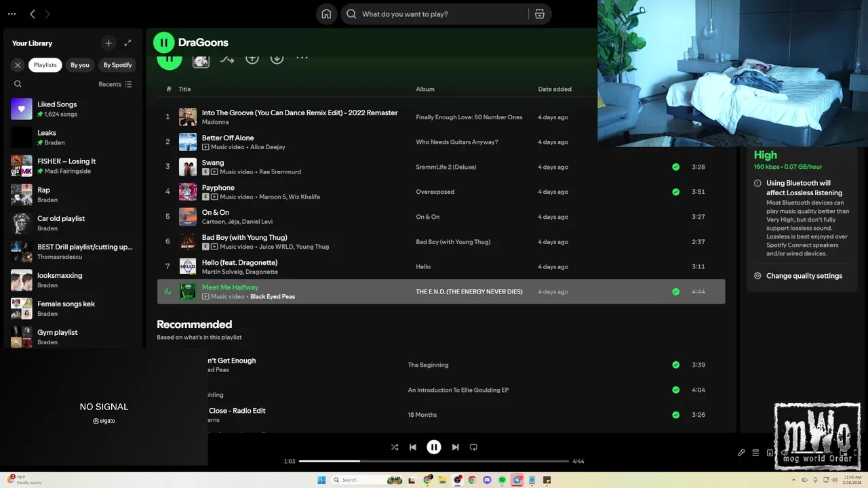Toggle saved checkmark for the Ellie Goulding recommendation
Viewport: 868px width, 488px height.
pyautogui.click(x=675, y=390)
